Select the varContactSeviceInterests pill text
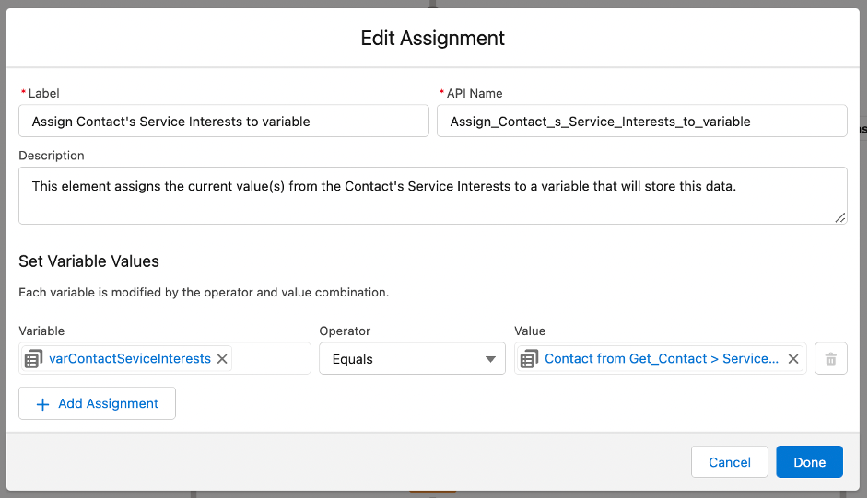 pyautogui.click(x=130, y=358)
